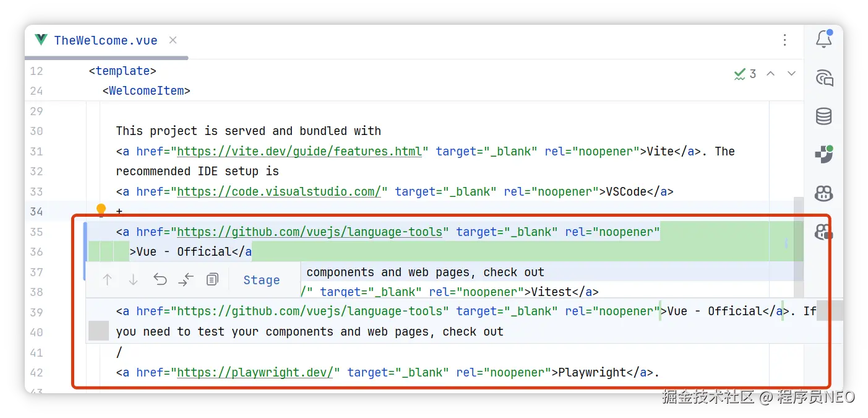Screen dimensions: 868x418
Task: Open the tool window icon with green dot
Action: (823, 154)
